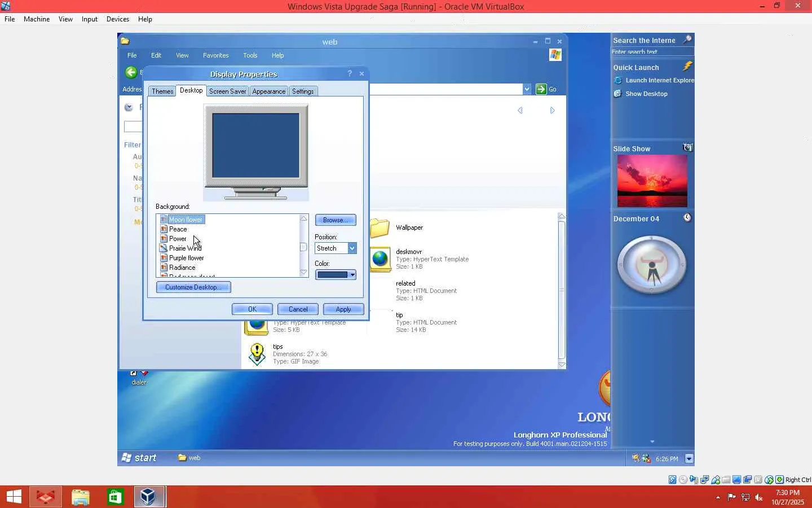
Task: Open the Store app on host taskbar
Action: pos(116,497)
